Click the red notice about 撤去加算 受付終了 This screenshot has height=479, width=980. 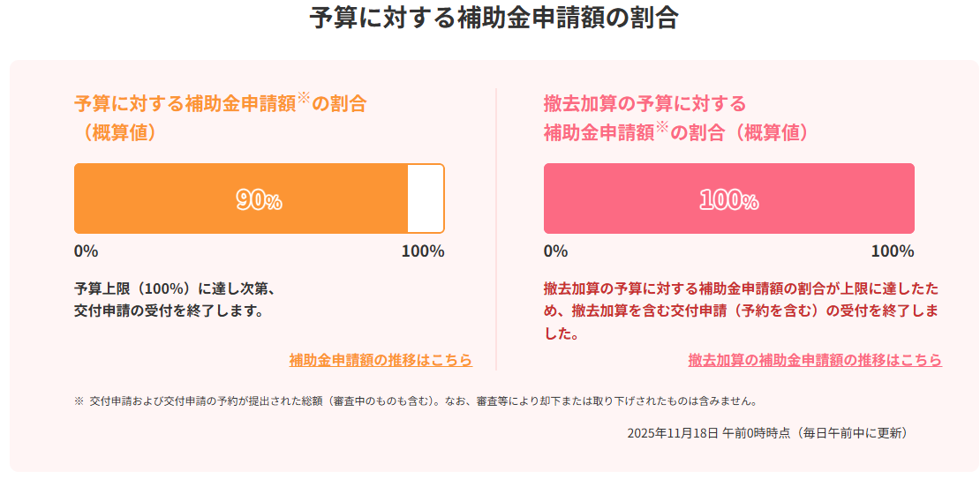pos(742,311)
